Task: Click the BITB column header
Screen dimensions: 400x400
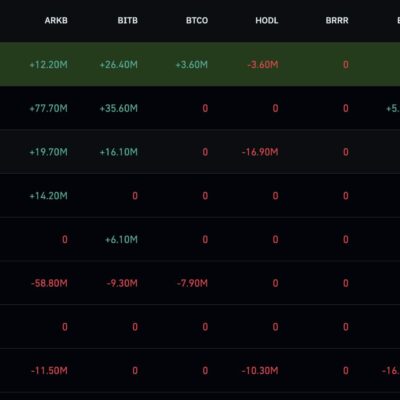Action: (x=127, y=21)
